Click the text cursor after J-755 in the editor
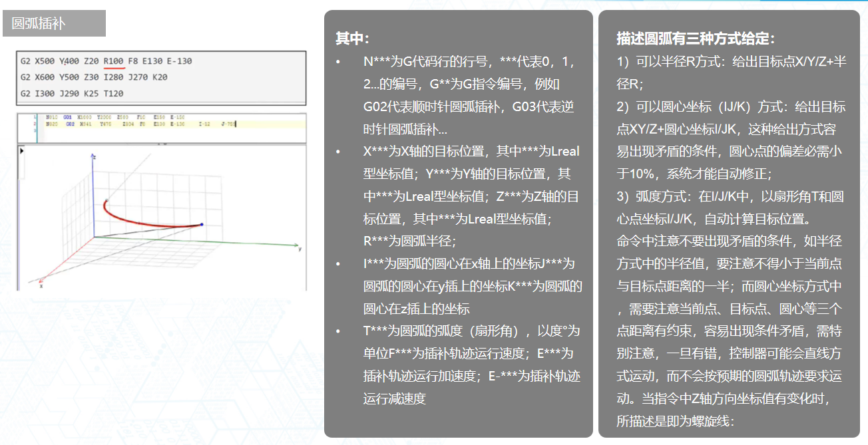Image resolution: width=868 pixels, height=445 pixels. click(236, 122)
